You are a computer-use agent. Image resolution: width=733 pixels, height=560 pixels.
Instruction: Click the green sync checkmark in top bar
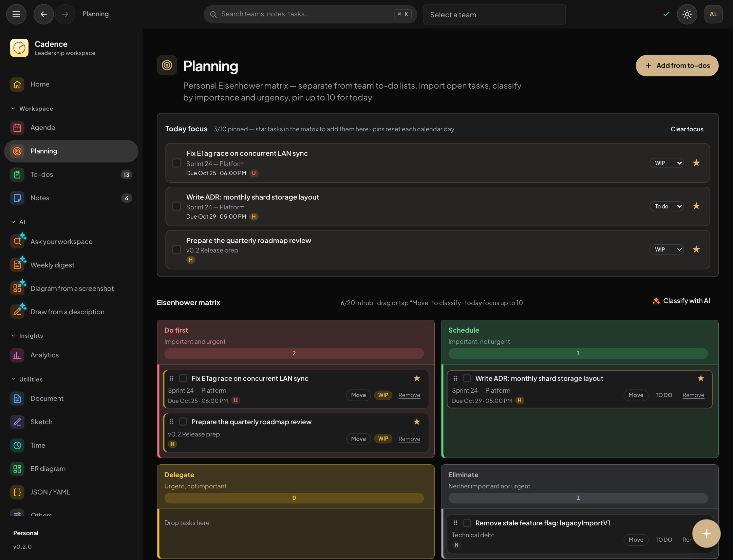(x=666, y=14)
